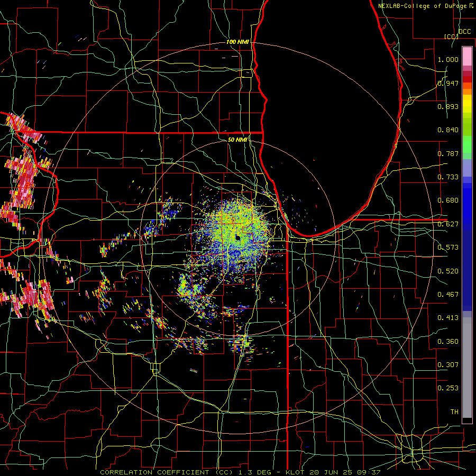
Task: Select the 0.787 value on the scale
Action: coord(448,153)
